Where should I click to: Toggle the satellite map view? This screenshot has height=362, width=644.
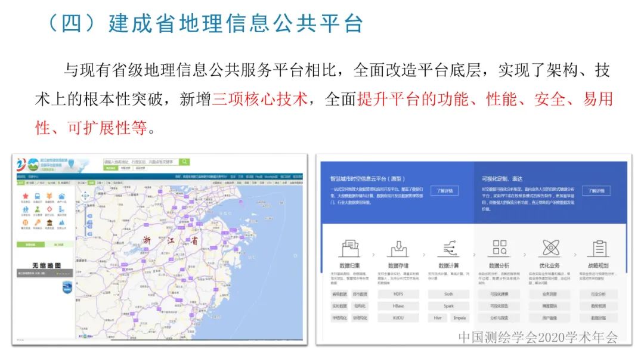pos(100,182)
